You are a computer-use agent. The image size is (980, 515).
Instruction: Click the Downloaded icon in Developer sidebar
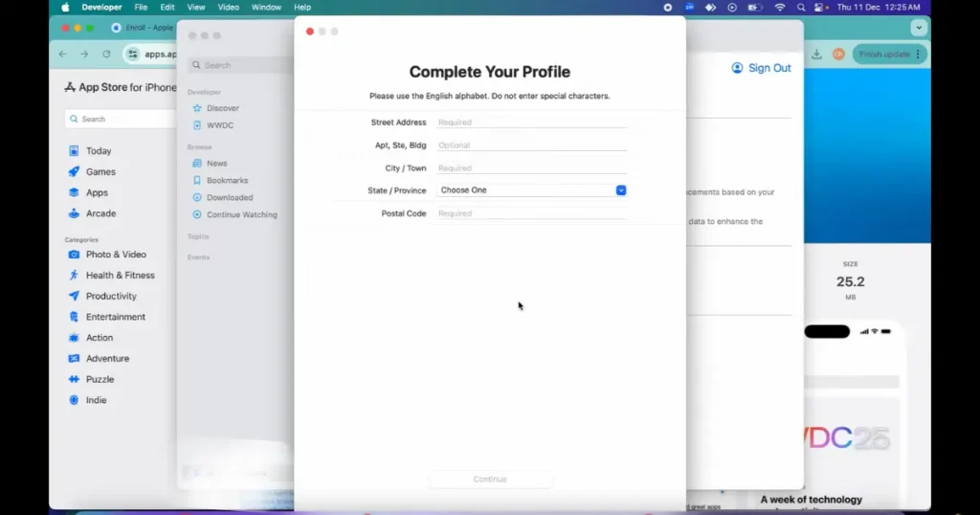click(x=197, y=197)
